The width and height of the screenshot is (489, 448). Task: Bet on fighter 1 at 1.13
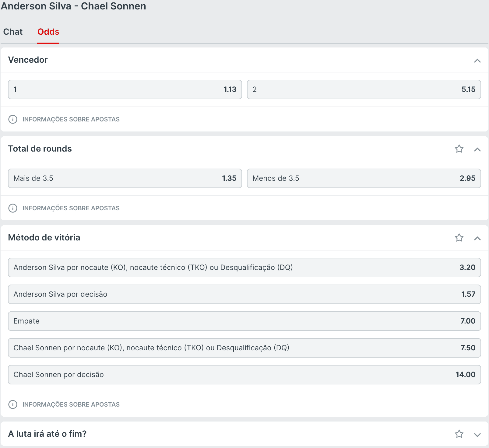[x=125, y=89]
